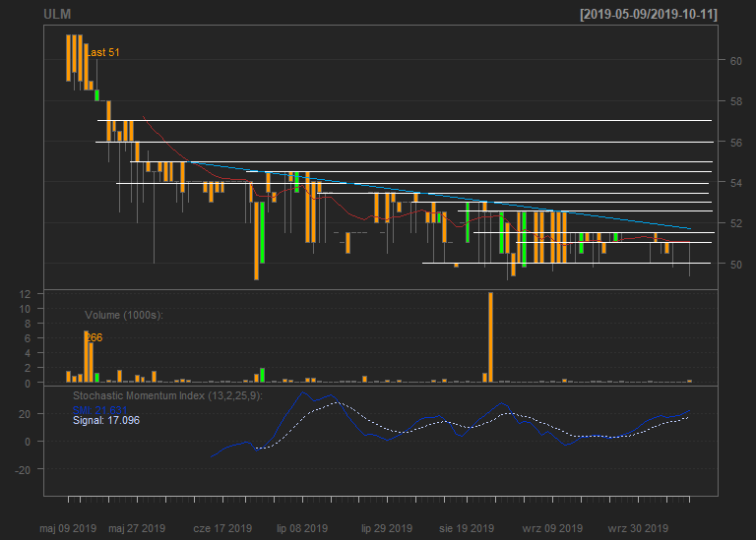Click the 12 volume axis label

[25, 294]
